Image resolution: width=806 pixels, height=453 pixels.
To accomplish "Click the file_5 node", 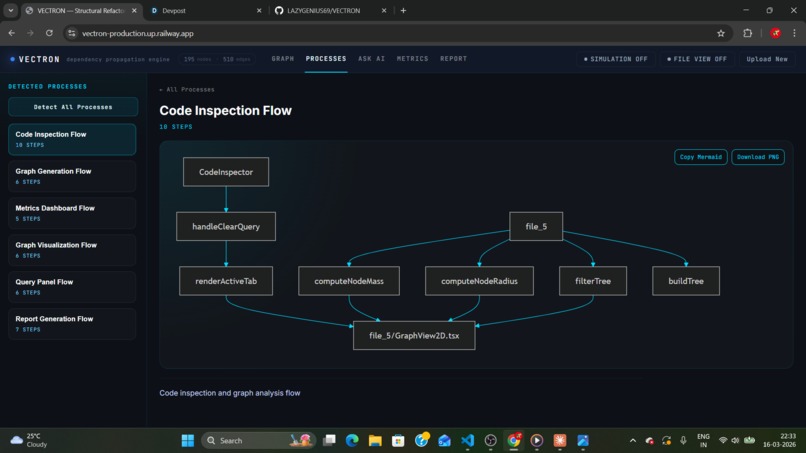I will [x=536, y=226].
